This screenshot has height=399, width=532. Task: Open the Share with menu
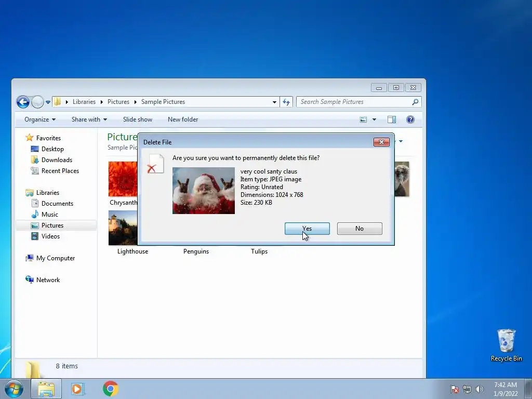[89, 119]
